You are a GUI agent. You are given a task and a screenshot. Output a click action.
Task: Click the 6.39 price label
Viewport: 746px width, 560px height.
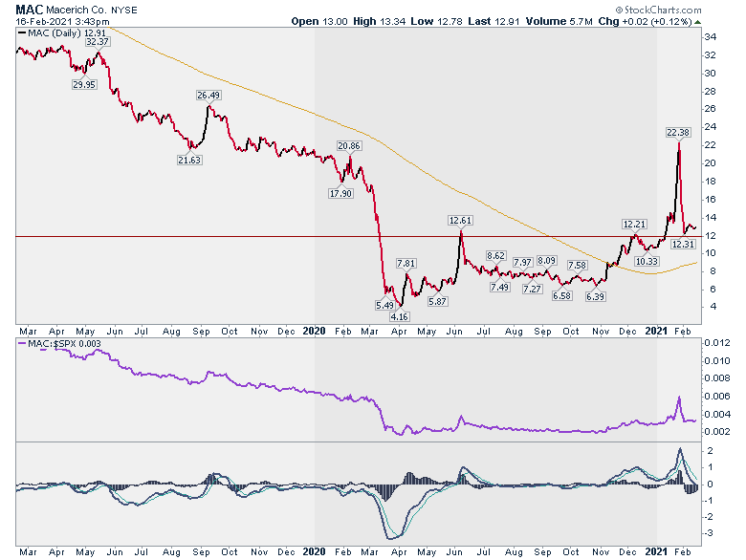[596, 296]
